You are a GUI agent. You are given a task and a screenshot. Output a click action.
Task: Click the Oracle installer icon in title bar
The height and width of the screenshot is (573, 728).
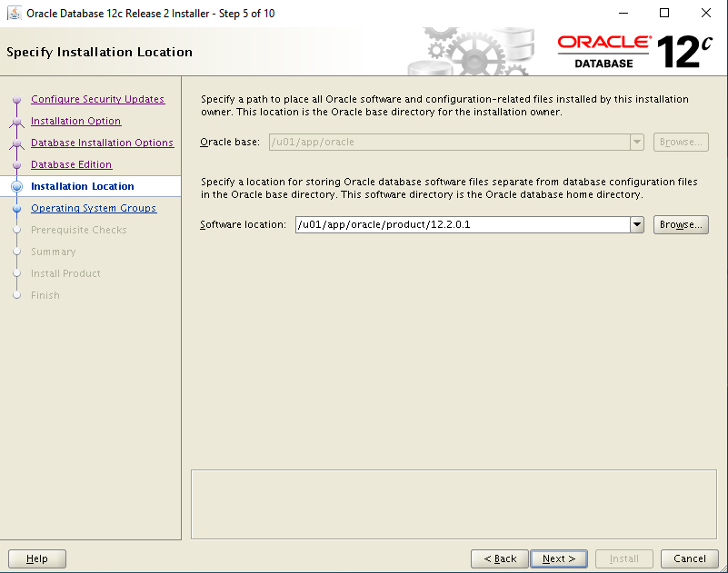[x=13, y=13]
